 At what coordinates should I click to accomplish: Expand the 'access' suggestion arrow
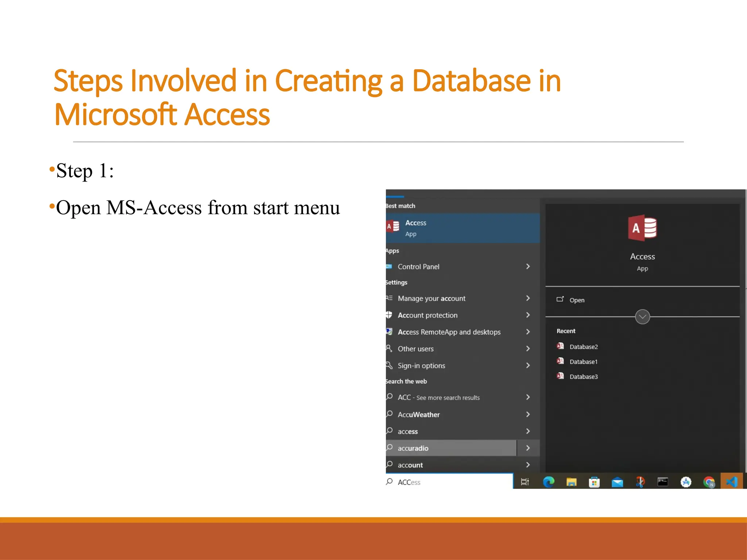pos(528,431)
